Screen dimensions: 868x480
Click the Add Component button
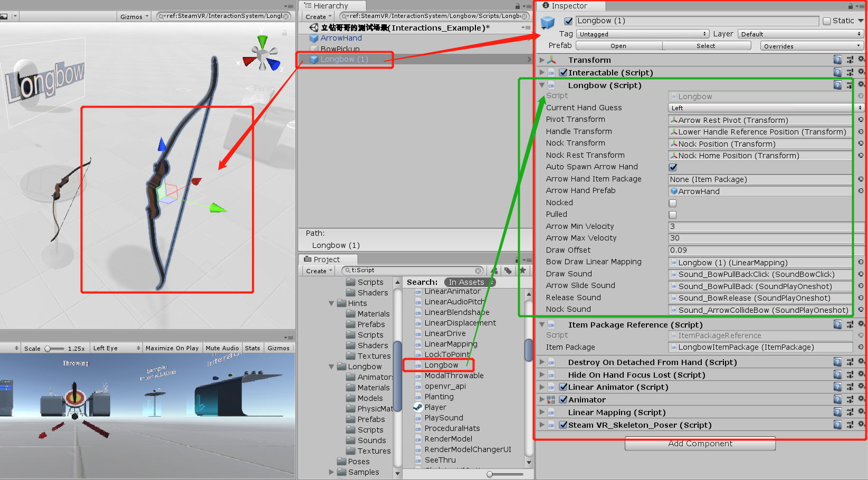coord(700,444)
